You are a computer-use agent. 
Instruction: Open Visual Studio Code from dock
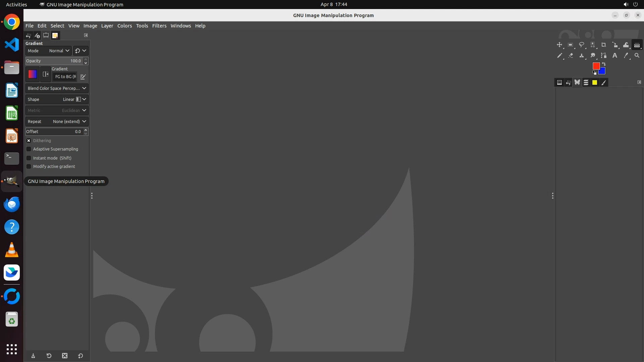click(12, 45)
